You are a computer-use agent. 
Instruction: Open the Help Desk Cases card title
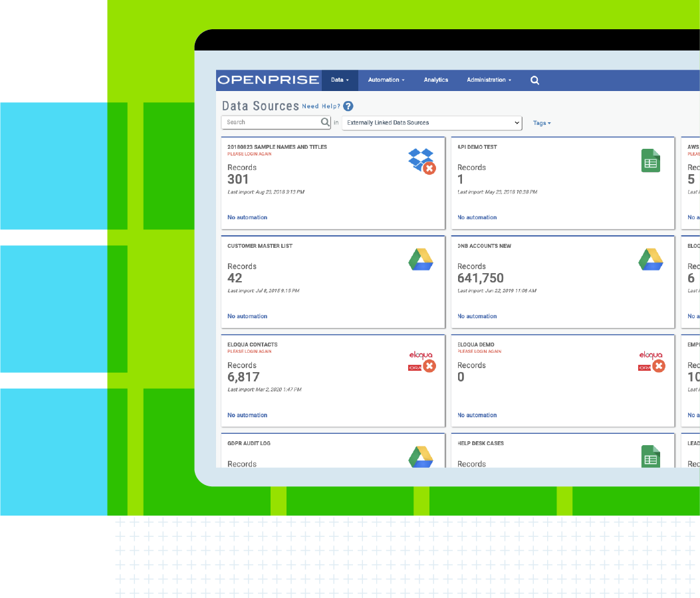point(481,443)
